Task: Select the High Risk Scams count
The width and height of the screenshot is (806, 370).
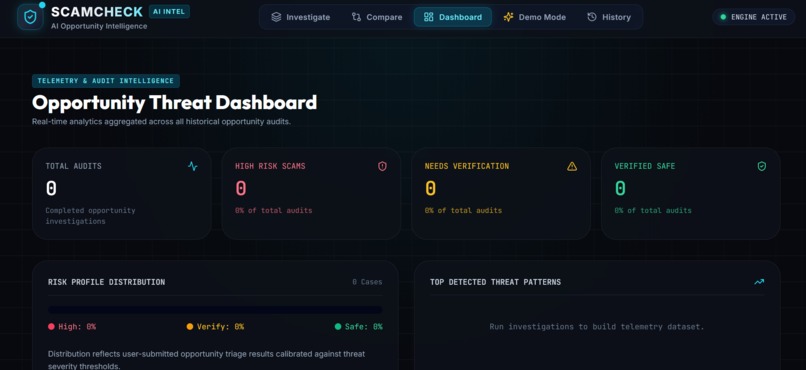Action: [241, 189]
